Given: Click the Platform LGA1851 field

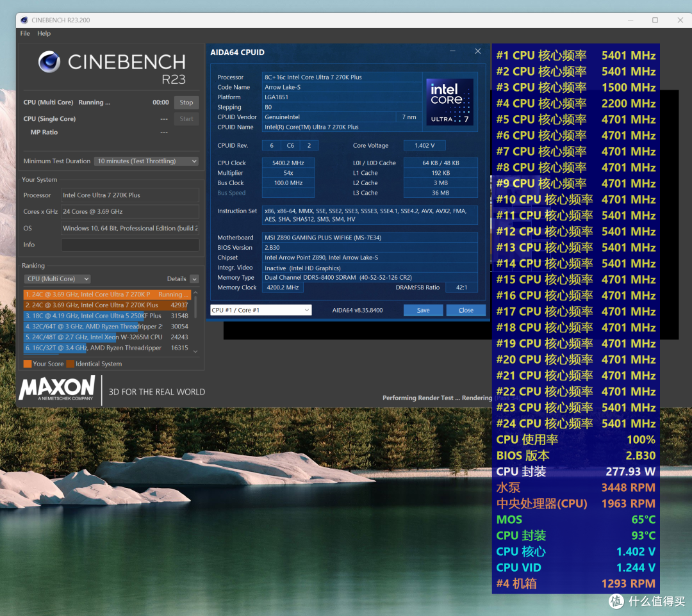Looking at the screenshot, I should [342, 97].
